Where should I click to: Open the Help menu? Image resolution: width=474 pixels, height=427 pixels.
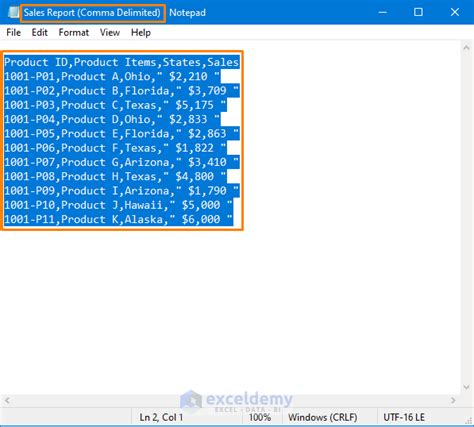point(141,33)
